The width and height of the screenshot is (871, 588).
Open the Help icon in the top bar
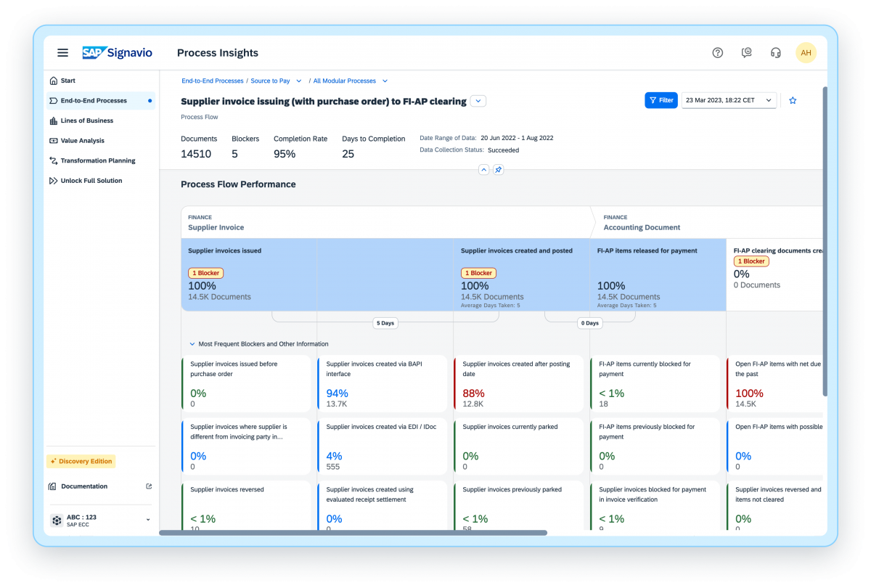pos(717,52)
